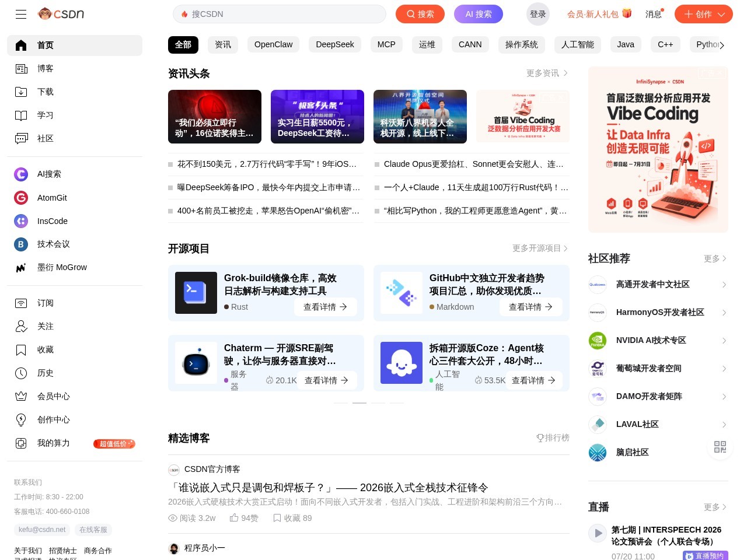Click the InsCode logo icon
Viewport: 747px width, 560px height.
21,221
